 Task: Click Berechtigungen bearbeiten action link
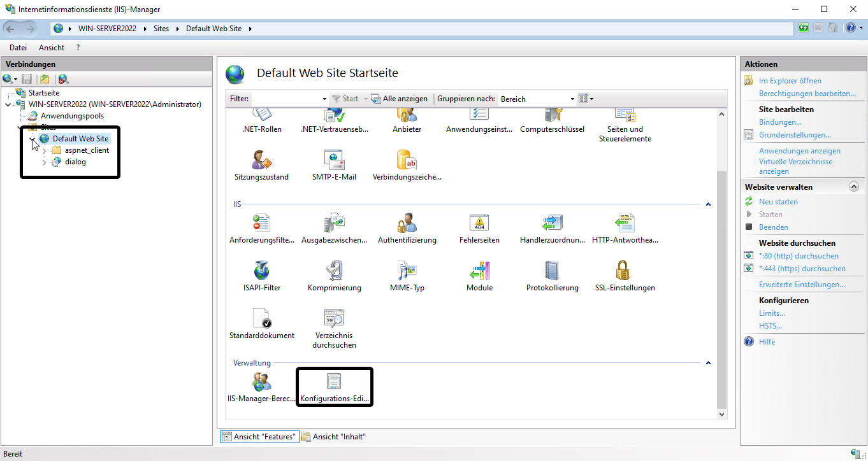click(x=807, y=94)
